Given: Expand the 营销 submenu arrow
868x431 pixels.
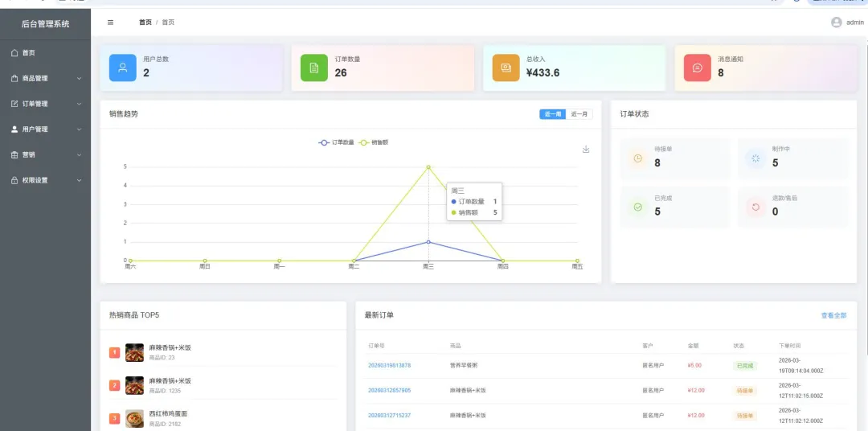Looking at the screenshot, I should (79, 155).
